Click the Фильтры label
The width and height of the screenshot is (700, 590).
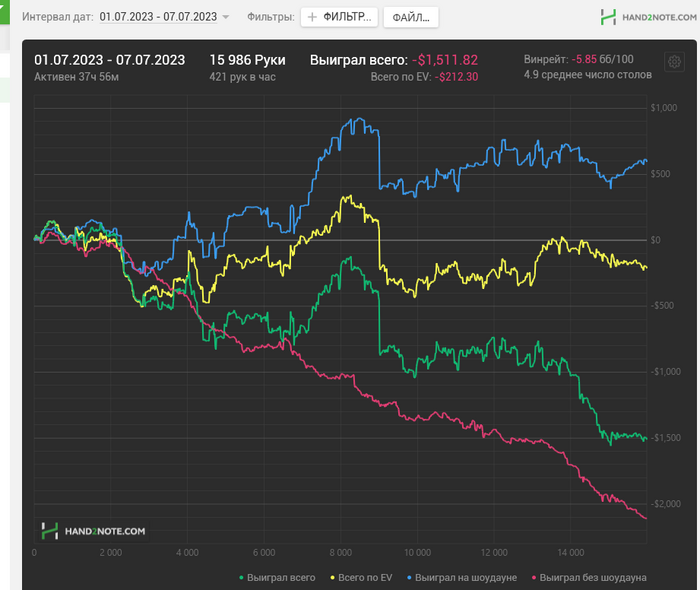(271, 17)
